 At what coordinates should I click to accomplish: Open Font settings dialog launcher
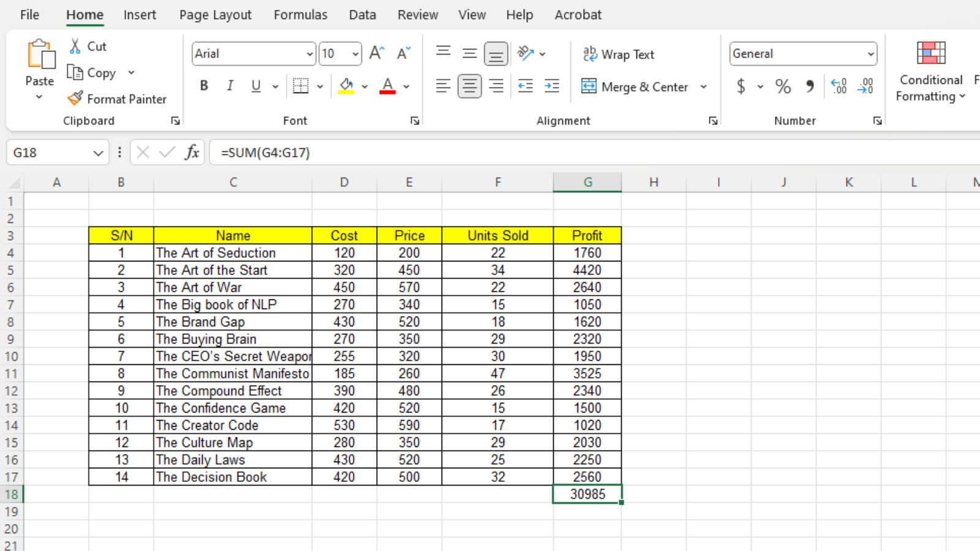[x=415, y=121]
